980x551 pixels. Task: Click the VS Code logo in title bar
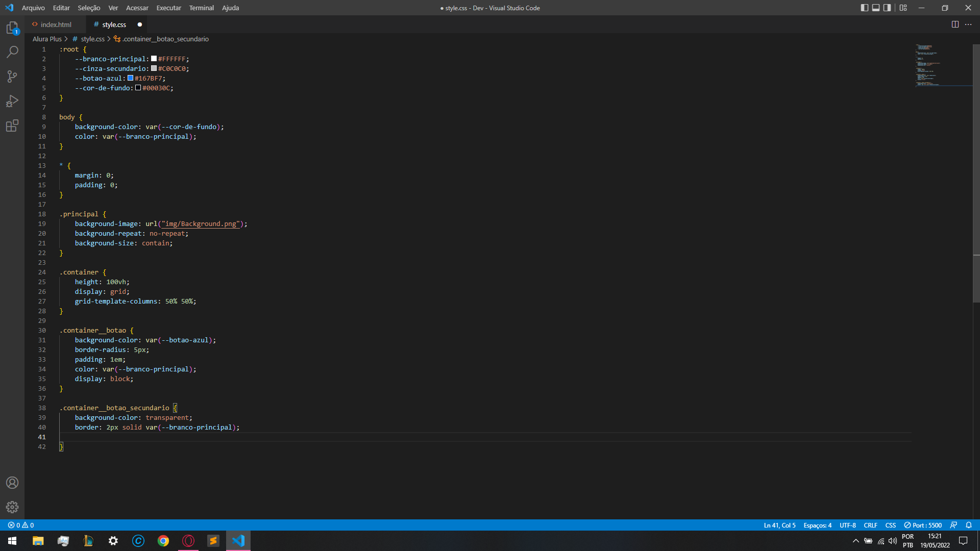tap(9, 8)
